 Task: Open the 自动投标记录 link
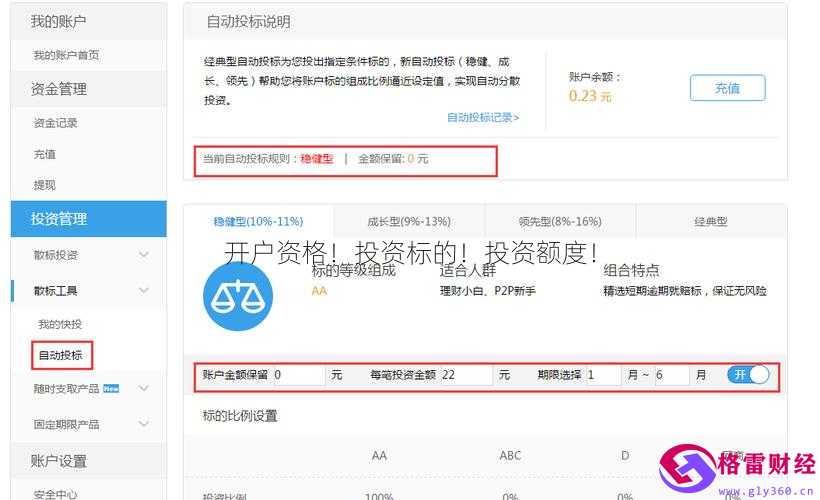coord(483,117)
